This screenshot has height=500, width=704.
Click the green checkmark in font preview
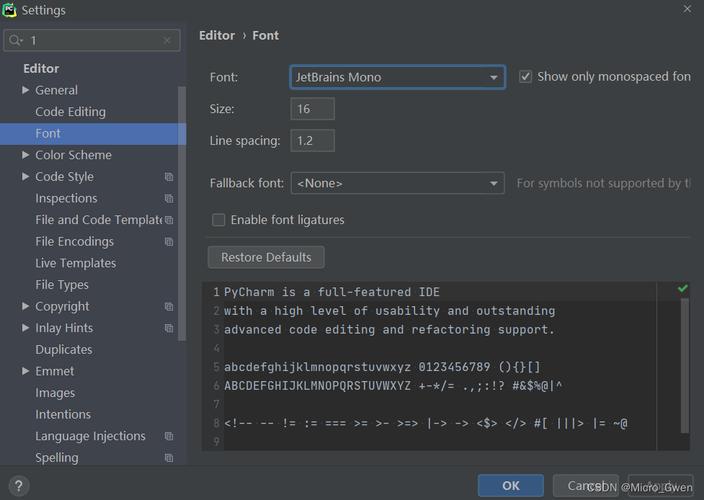click(682, 289)
